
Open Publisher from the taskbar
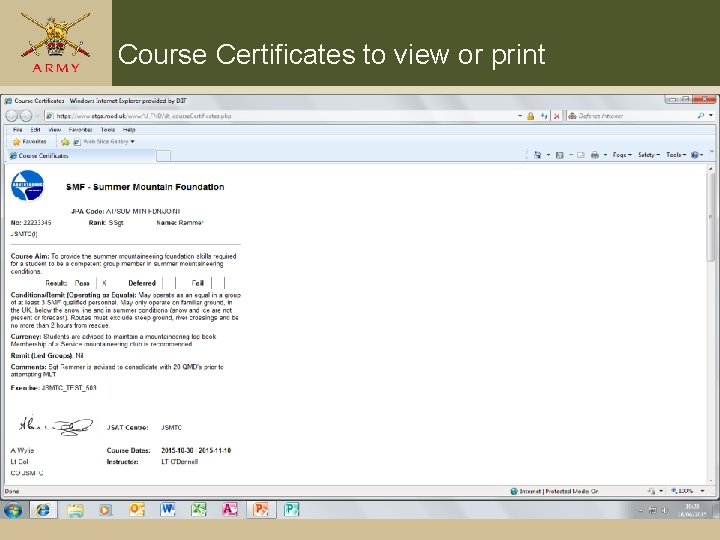pos(291,510)
